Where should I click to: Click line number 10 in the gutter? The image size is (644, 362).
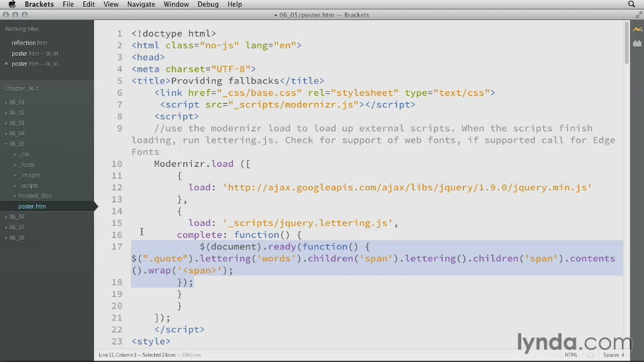[117, 164]
